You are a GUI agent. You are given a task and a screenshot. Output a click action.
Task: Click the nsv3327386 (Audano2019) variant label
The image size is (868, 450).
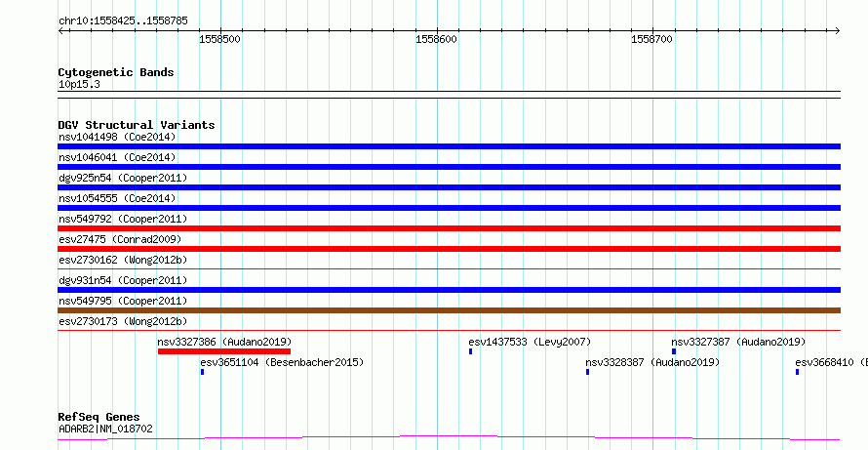point(224,342)
